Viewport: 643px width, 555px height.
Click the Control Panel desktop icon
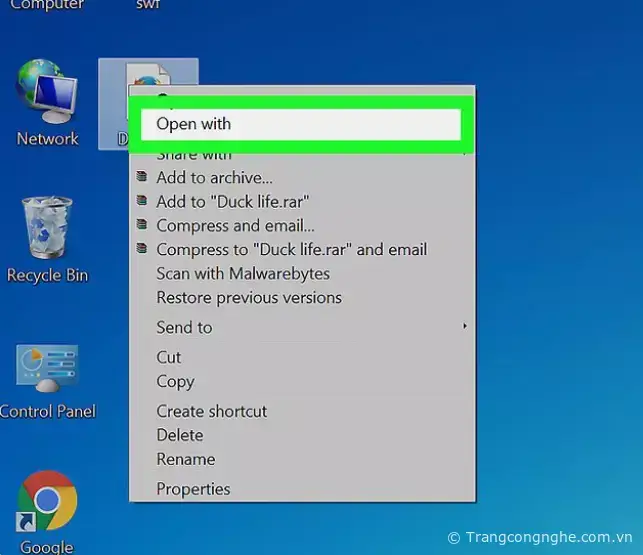(46, 370)
